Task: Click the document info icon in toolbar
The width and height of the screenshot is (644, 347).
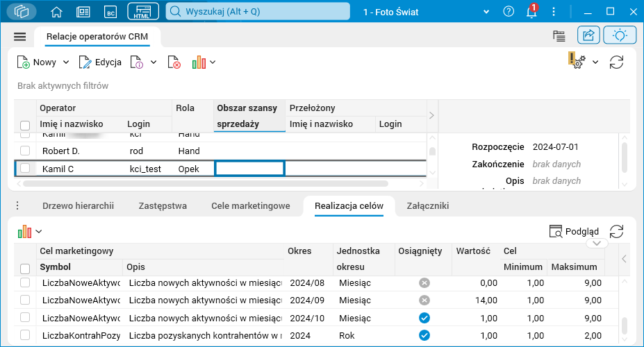Action: pos(137,62)
